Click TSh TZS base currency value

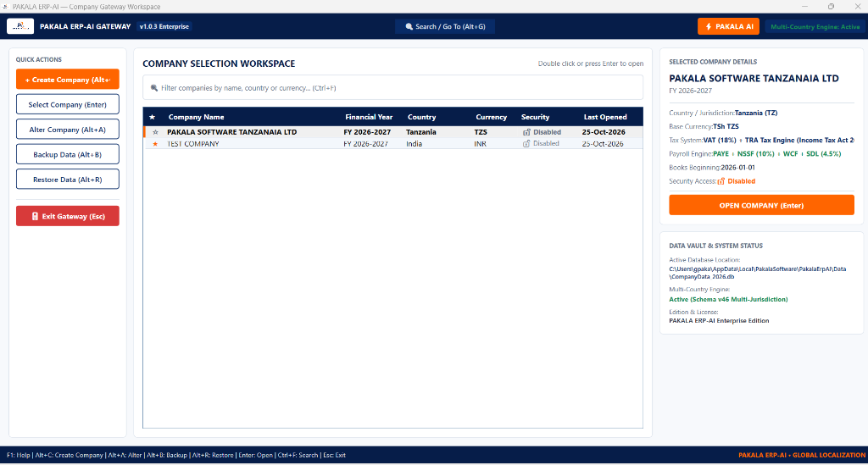(726, 126)
